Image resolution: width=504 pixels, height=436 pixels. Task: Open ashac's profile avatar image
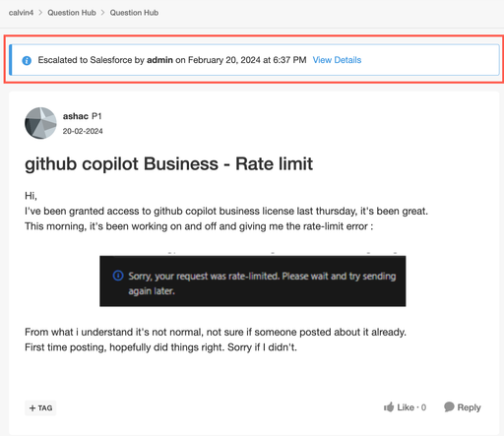pyautogui.click(x=40, y=123)
